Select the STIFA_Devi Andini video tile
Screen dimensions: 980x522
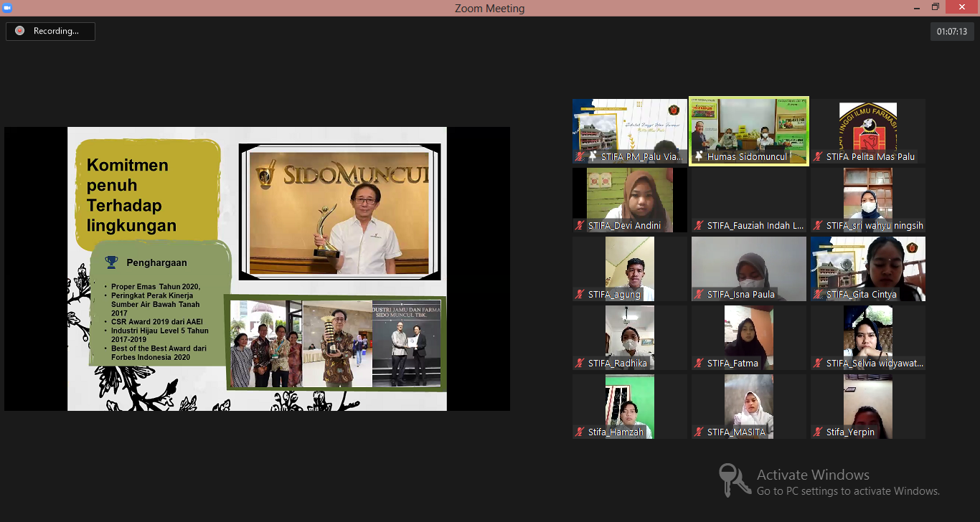coord(630,200)
